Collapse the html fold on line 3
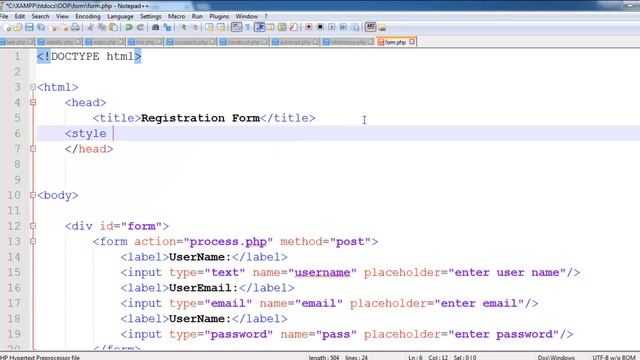 [33, 87]
